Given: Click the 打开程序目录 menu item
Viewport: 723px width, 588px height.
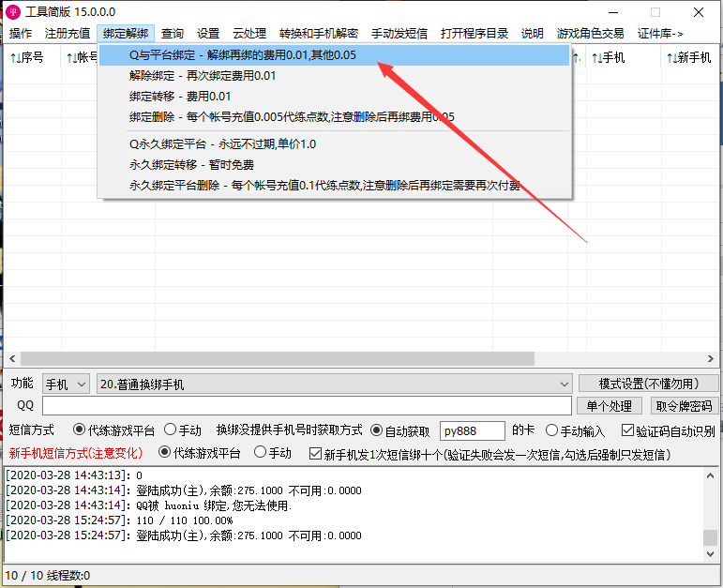Looking at the screenshot, I should [474, 33].
